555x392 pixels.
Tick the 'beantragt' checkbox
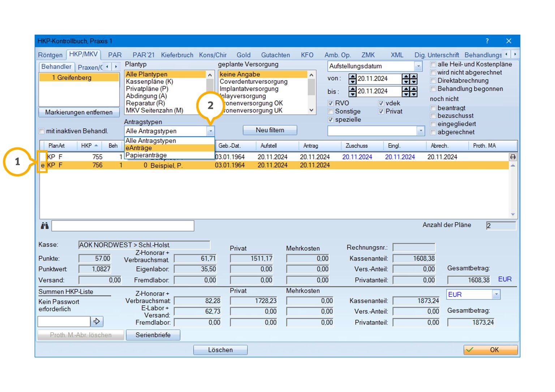click(x=433, y=108)
